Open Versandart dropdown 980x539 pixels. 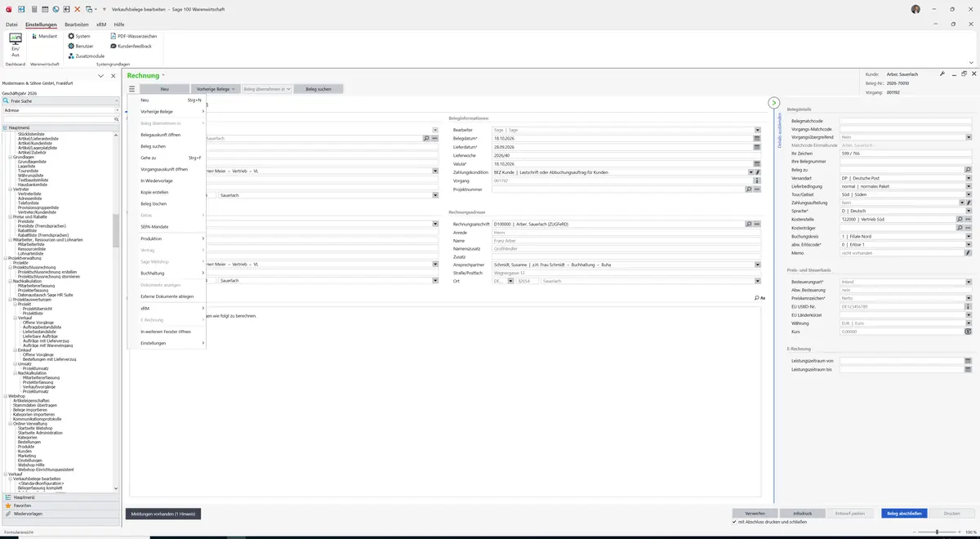[x=969, y=177]
